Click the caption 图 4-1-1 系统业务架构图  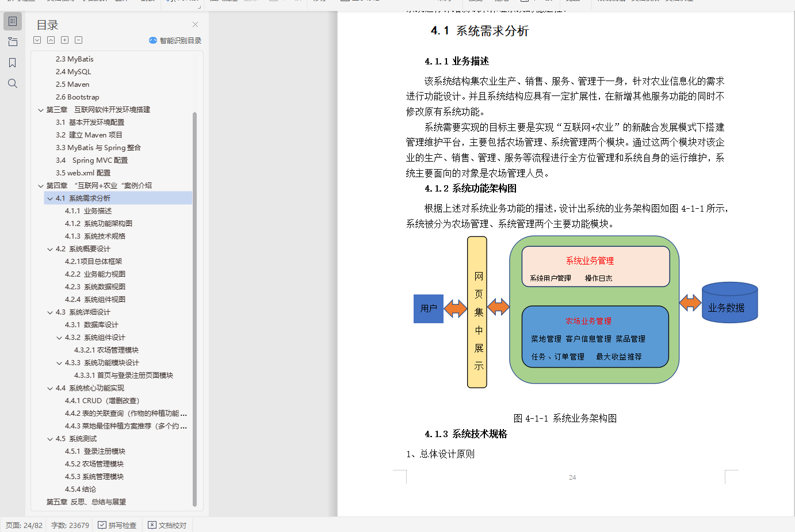pos(565,418)
